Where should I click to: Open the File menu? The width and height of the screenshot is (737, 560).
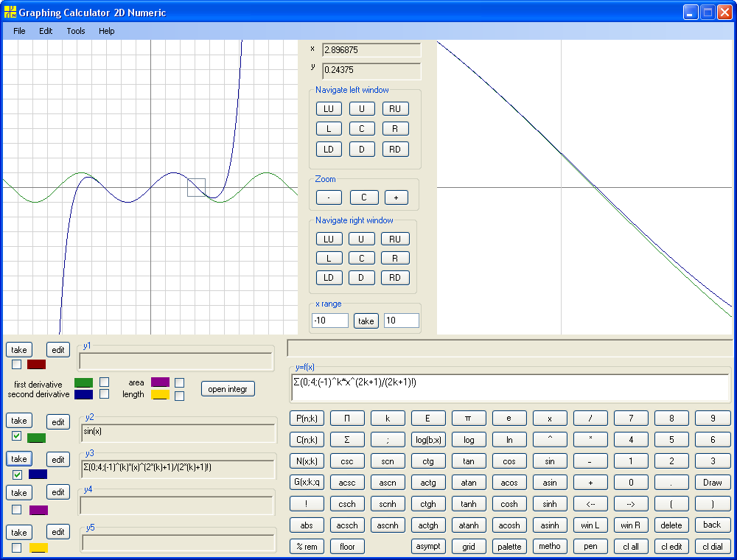pos(19,31)
